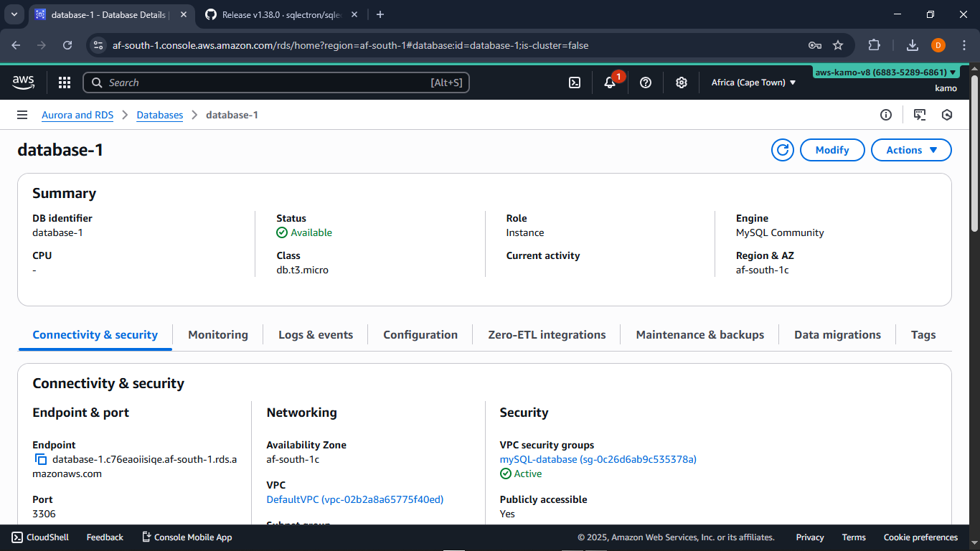Viewport: 980px width, 551px height.
Task: Open the Maintenance & backups tab
Action: [x=699, y=334]
